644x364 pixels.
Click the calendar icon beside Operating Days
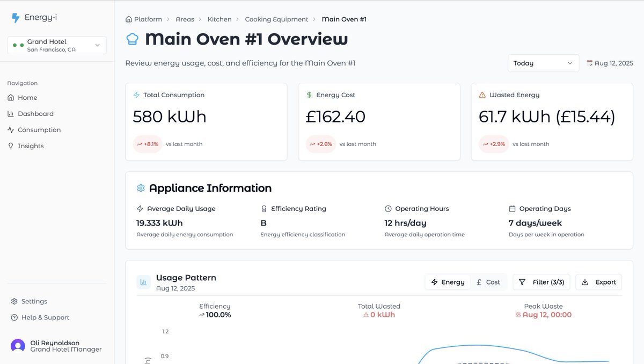512,209
